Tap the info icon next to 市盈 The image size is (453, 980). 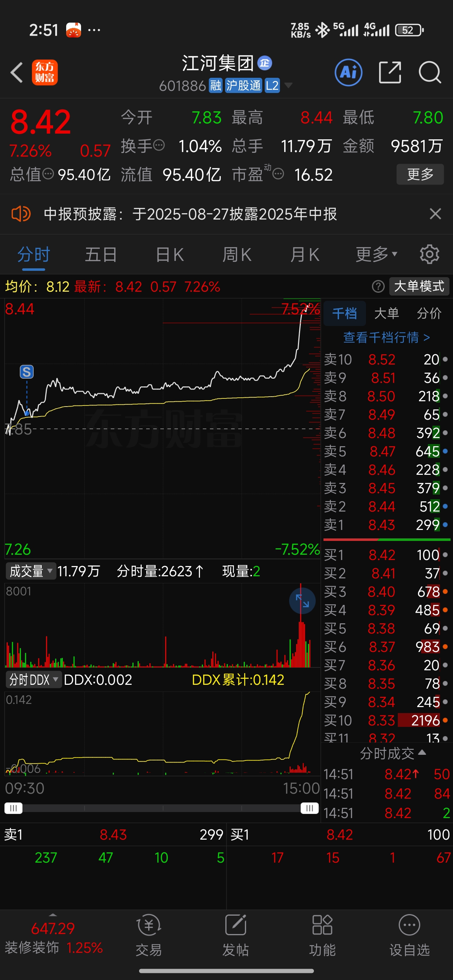[x=279, y=174]
